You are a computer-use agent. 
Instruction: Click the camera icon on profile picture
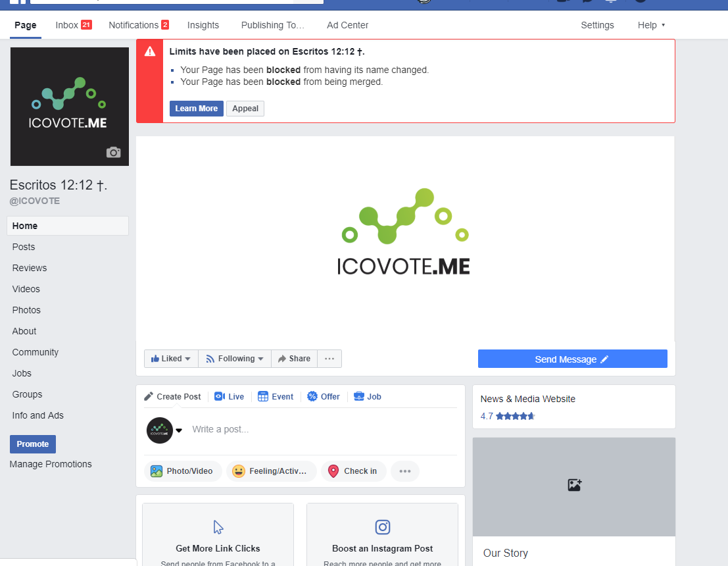(x=113, y=153)
